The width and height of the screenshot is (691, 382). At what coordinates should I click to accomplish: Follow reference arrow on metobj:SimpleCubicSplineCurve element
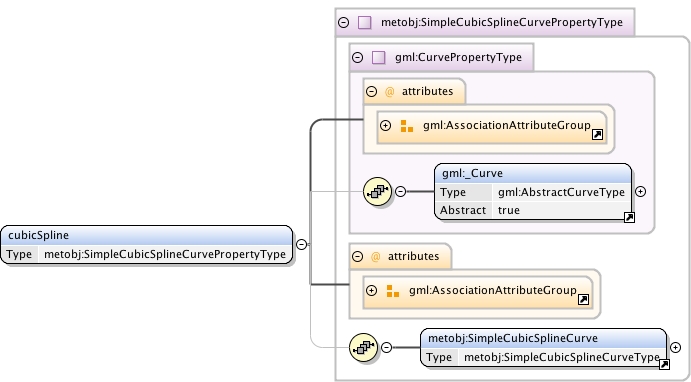pos(664,364)
